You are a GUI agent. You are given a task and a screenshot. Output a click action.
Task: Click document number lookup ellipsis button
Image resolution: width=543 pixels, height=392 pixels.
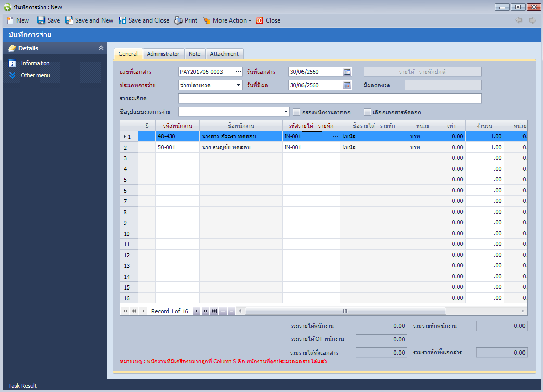click(x=238, y=72)
